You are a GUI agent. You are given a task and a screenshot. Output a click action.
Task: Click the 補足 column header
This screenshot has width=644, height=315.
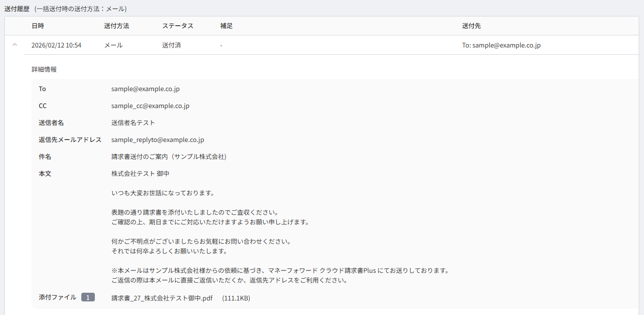coord(226,26)
